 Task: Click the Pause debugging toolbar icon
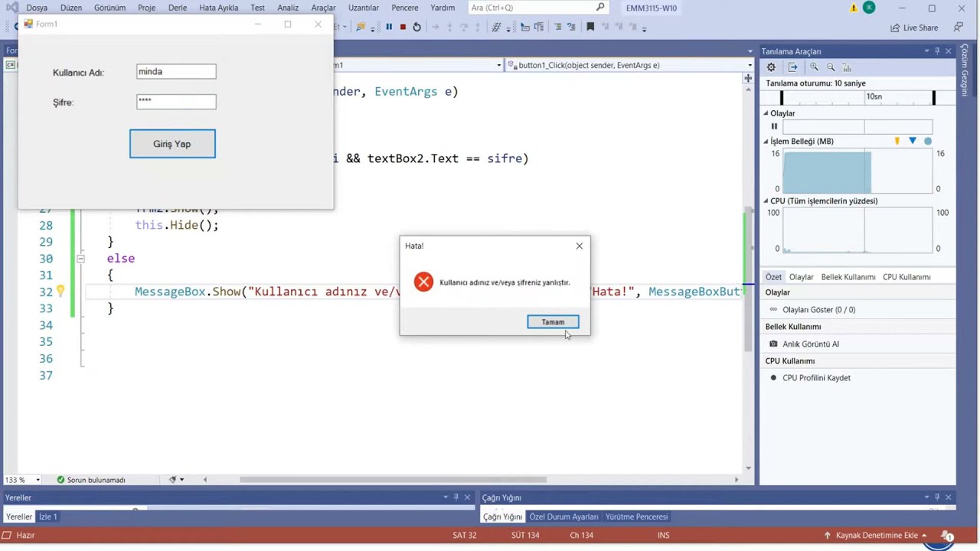pyautogui.click(x=389, y=27)
